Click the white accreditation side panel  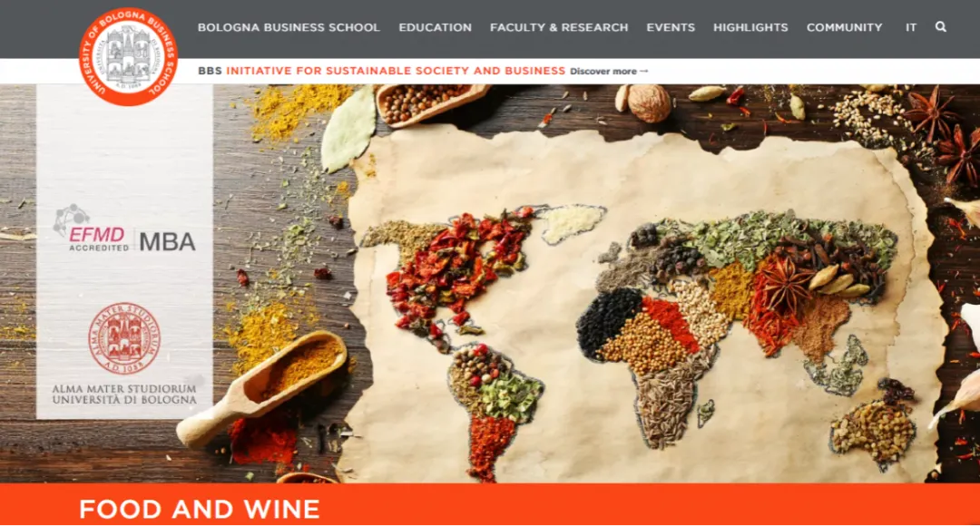[x=124, y=252]
